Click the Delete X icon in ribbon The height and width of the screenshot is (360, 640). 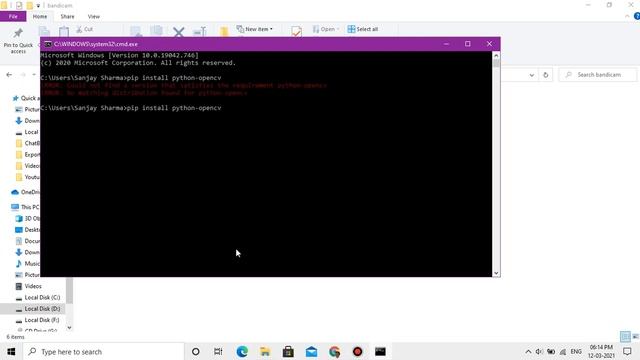point(178,31)
